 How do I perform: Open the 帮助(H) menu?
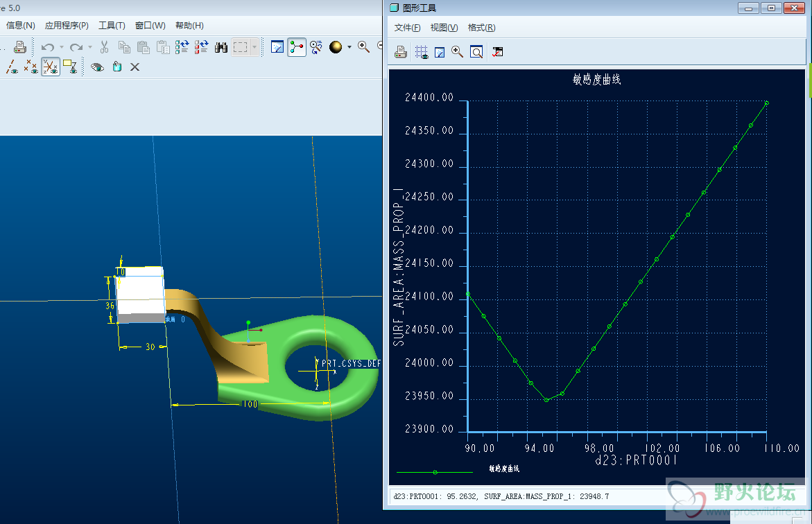pos(189,26)
